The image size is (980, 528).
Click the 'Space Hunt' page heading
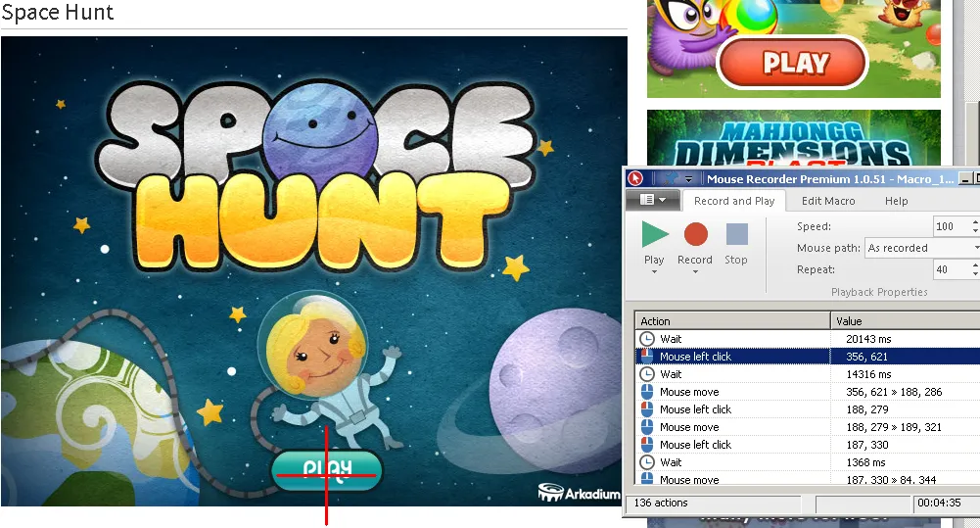pos(58,12)
